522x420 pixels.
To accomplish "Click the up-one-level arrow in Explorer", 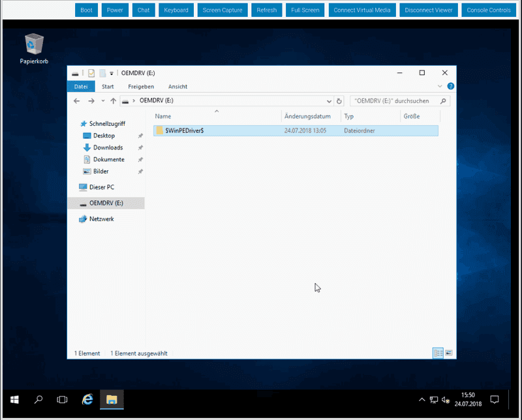I will click(x=114, y=101).
